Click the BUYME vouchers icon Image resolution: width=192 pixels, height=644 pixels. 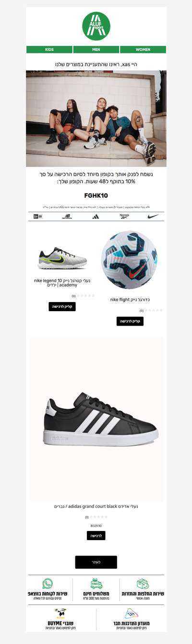click(60, 613)
